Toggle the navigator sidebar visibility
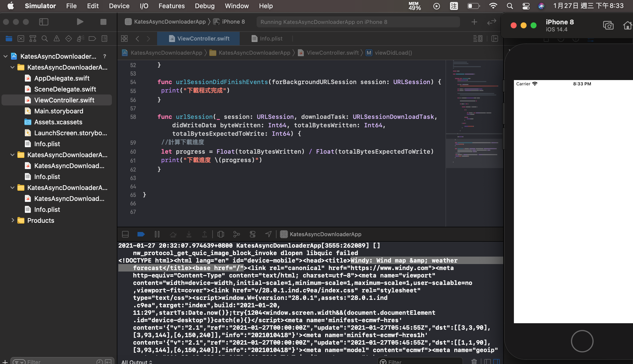The height and width of the screenshot is (364, 633). [x=44, y=22]
